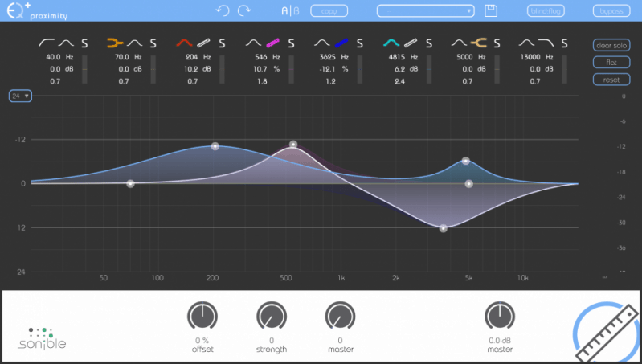Click the strength knob
This screenshot has width=642, height=364.
click(x=271, y=316)
